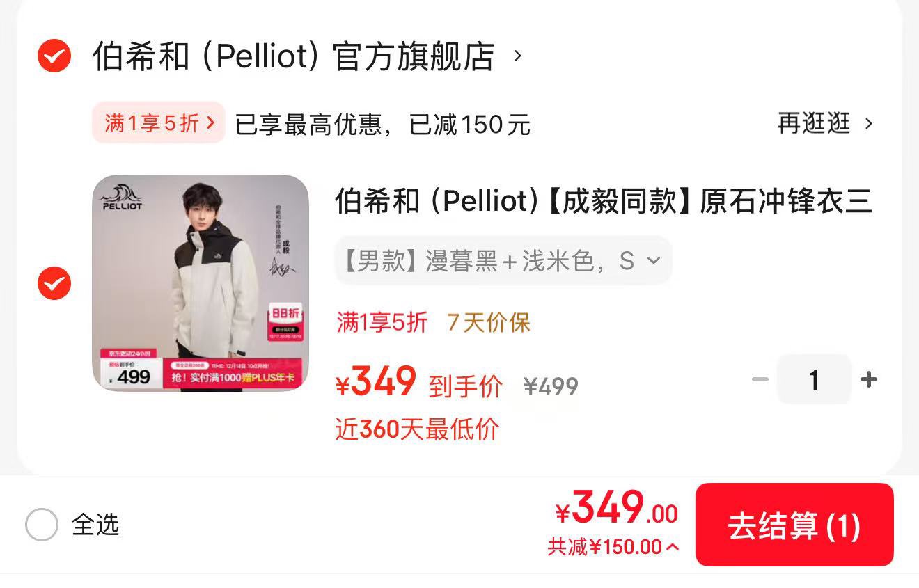Uncheck the Pelliot store checkbox
The width and height of the screenshot is (919, 588).
tap(54, 56)
